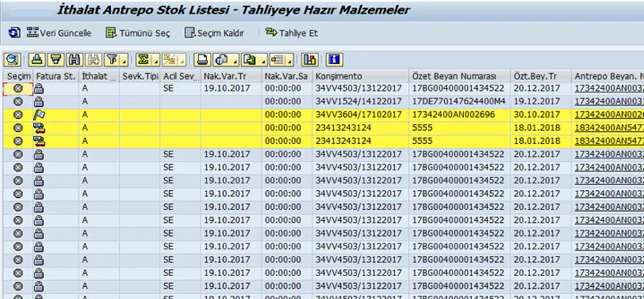Click the Veri Güncelle button
Image resolution: width=644 pixels, height=299 pixels.
[59, 33]
